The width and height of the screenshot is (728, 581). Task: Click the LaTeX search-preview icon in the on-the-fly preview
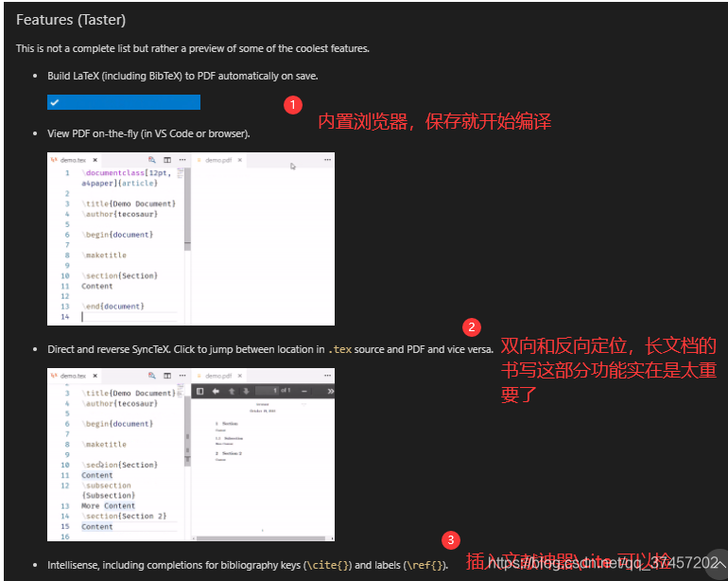(x=152, y=160)
